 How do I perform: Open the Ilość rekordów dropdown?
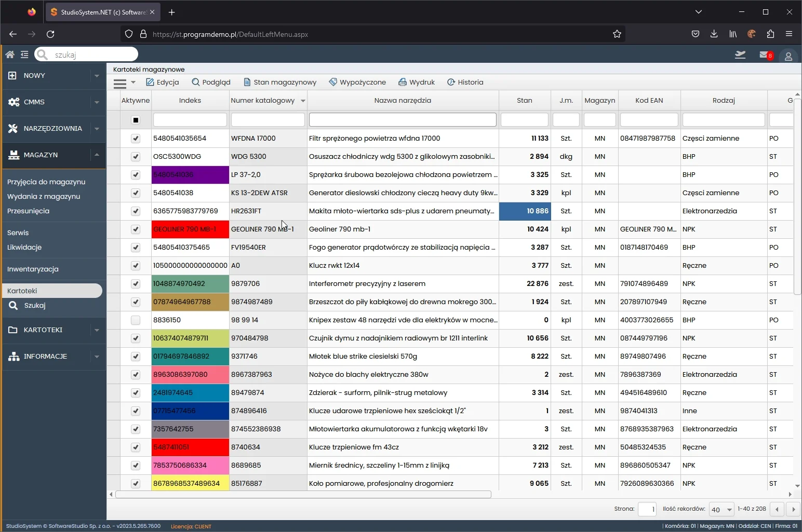click(721, 509)
